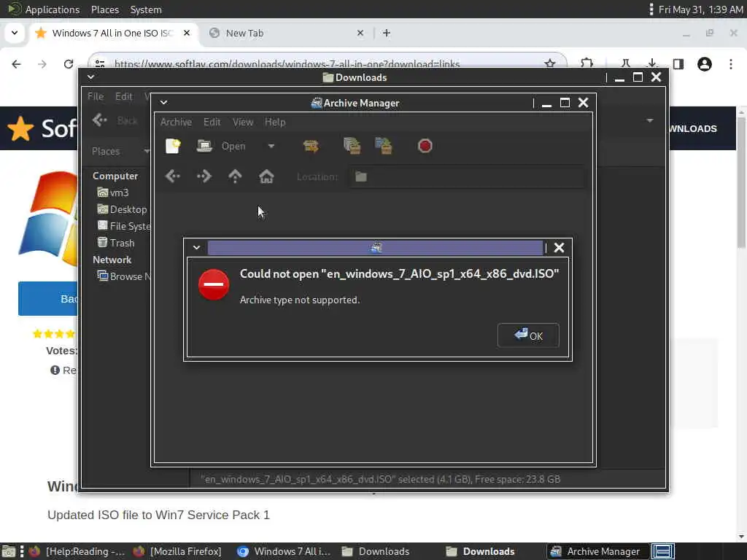747x560 pixels.
Task: Click the clock showing Fri May 31
Action: coord(700,9)
